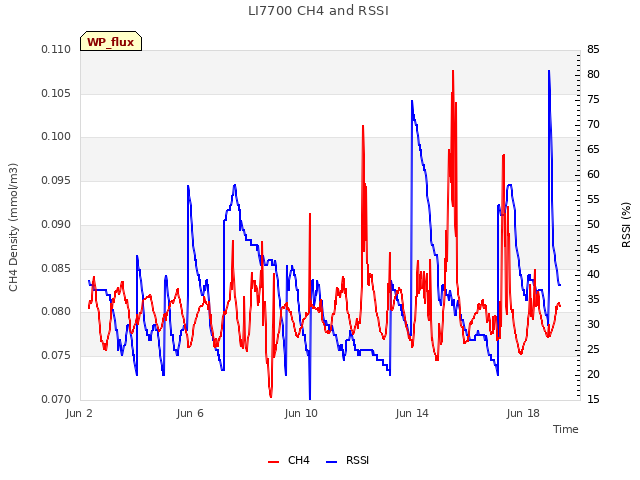Click the highest blue RSSI peak near 80
640x480 pixels.
point(549,72)
